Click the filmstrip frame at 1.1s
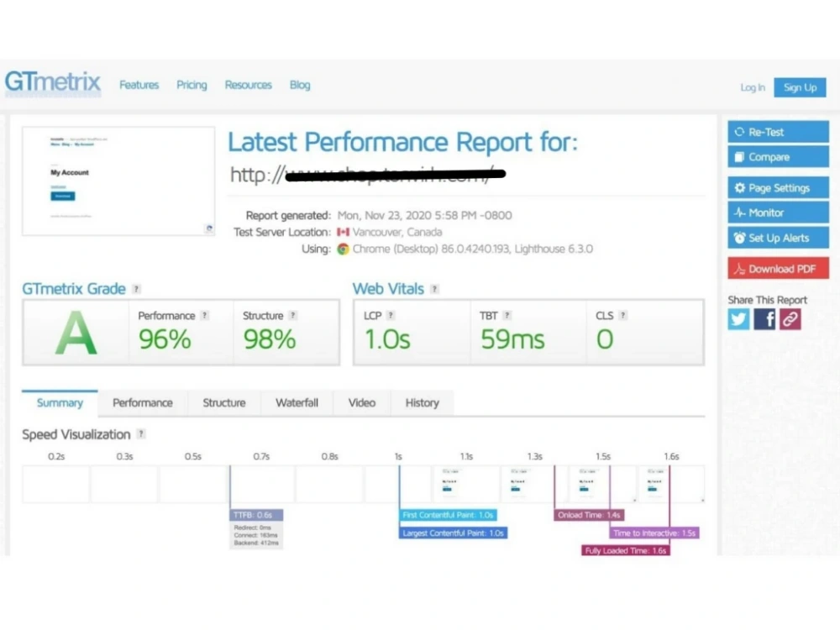Image resolution: width=840 pixels, height=630 pixels. coord(466,484)
